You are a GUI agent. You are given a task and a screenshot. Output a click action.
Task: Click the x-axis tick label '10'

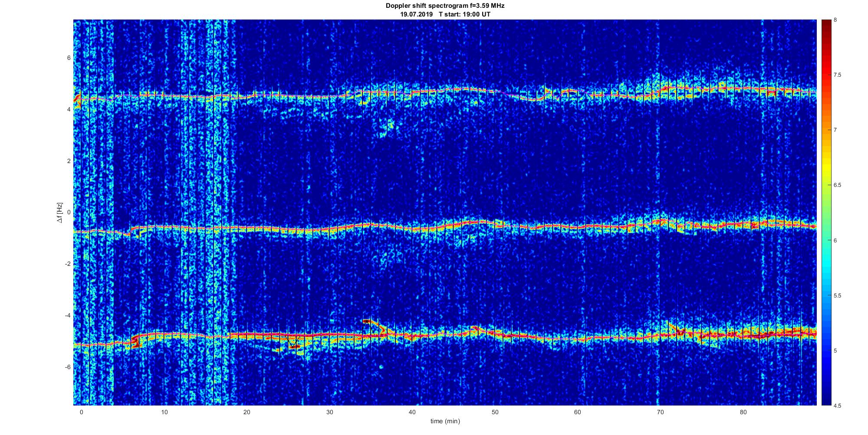click(164, 412)
